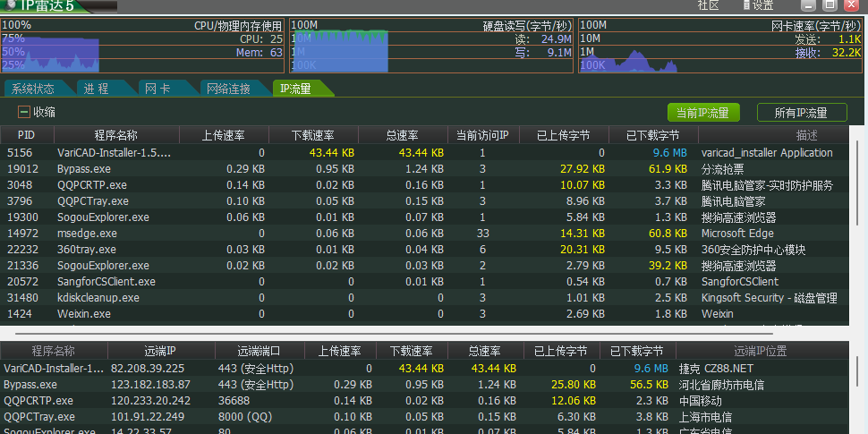The height and width of the screenshot is (434, 868).
Task: Click the horizontal splitter scrollbar between tables
Action: 394,334
